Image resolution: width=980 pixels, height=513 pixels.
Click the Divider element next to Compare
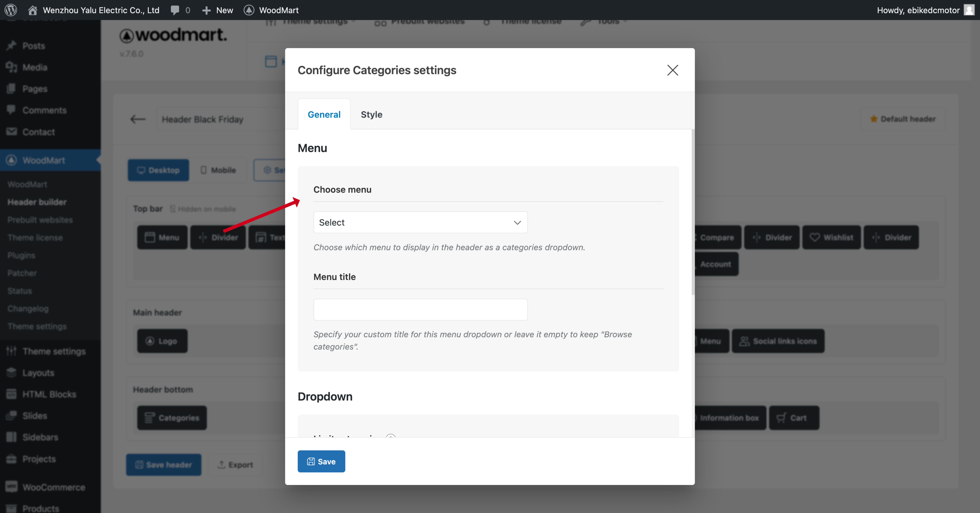click(772, 237)
